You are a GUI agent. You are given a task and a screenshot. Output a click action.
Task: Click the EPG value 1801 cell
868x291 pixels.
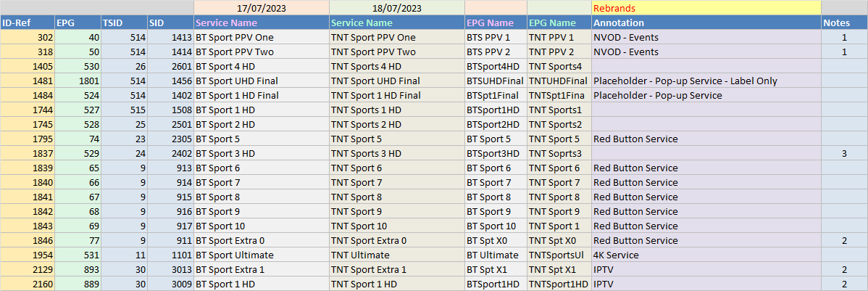pyautogui.click(x=77, y=81)
